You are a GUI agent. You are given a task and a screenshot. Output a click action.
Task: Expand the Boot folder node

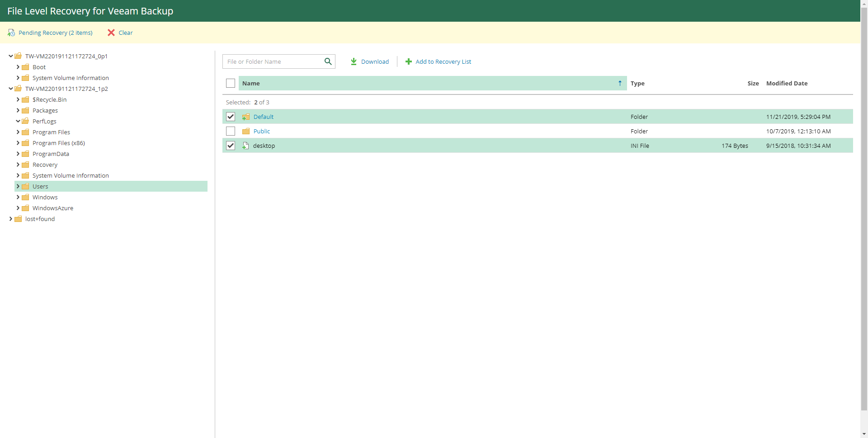point(18,67)
